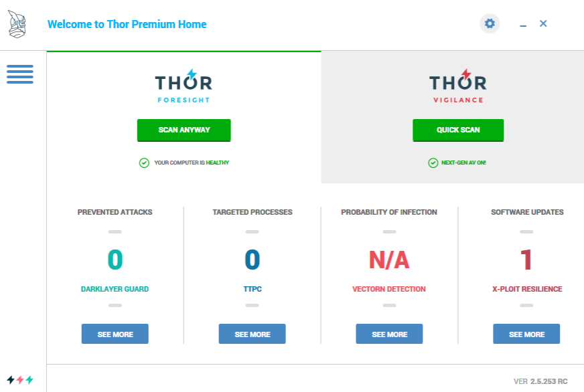Click the green healthy status checkmark
This screenshot has height=392, width=584.
[x=144, y=163]
